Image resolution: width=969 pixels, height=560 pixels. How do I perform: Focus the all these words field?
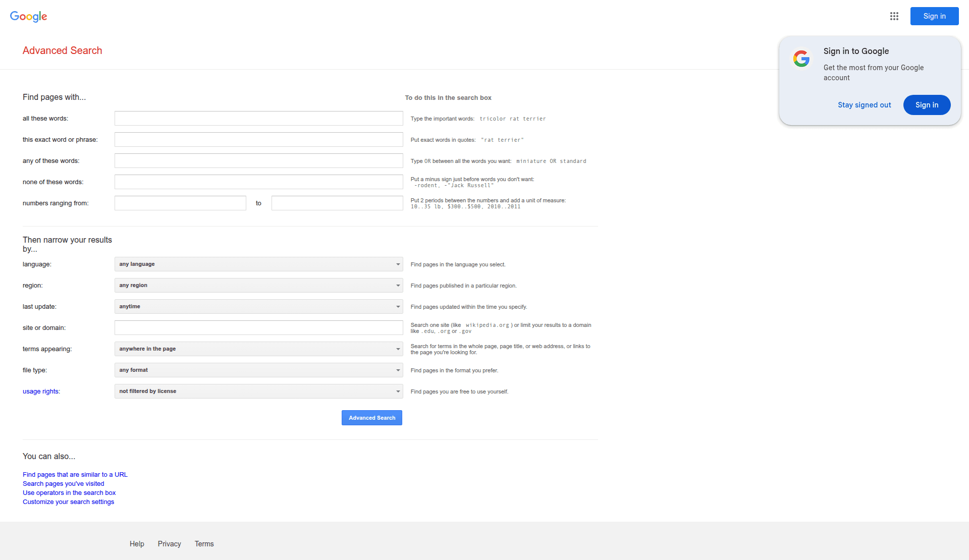pyautogui.click(x=258, y=119)
